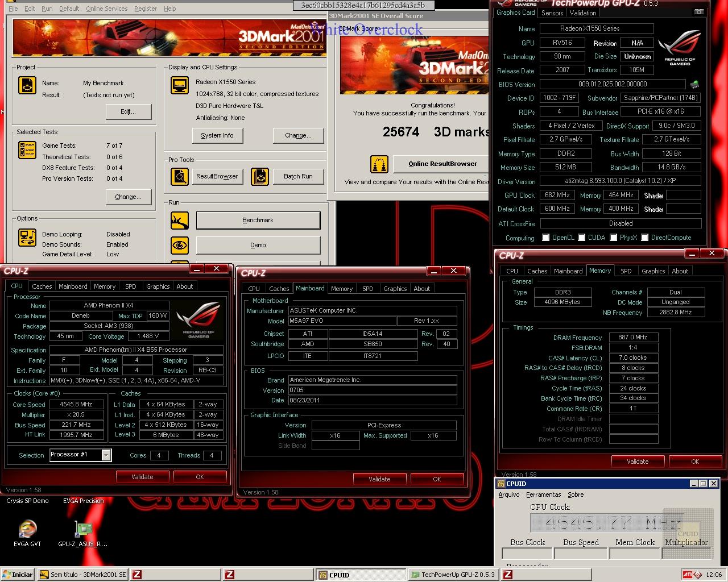Open GPU-Z_ASUS_R desktop shortcut
Screen dimensions: 728x582
83,533
